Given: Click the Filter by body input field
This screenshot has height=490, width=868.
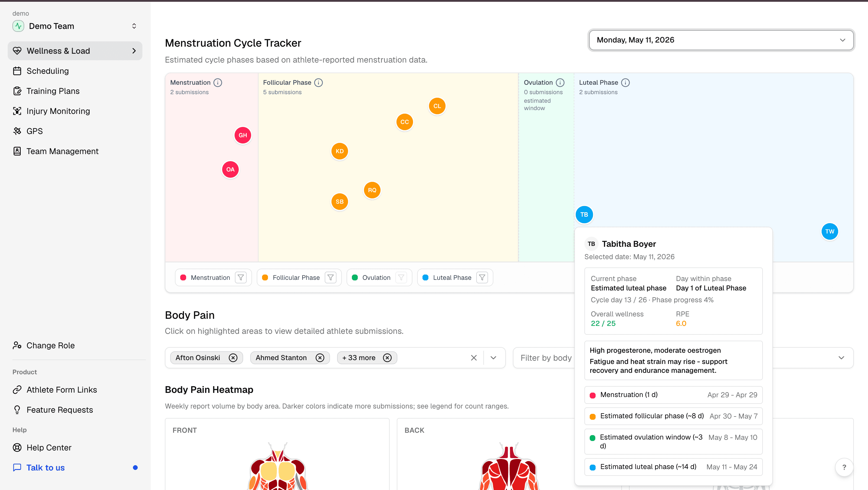Looking at the screenshot, I should (x=544, y=358).
